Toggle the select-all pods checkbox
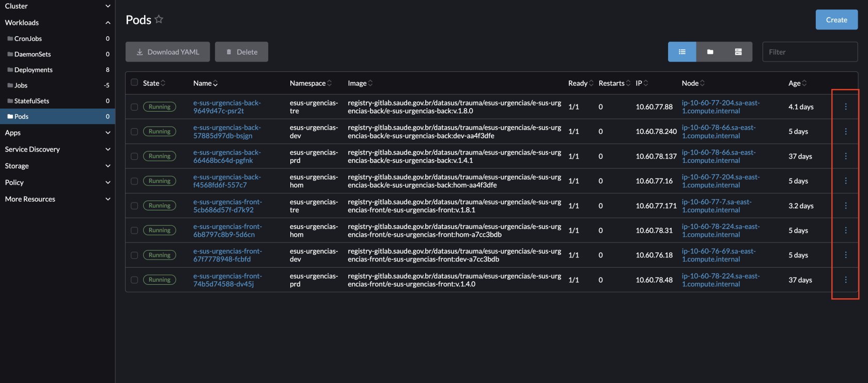Viewport: 868px width, 383px height. [x=134, y=82]
